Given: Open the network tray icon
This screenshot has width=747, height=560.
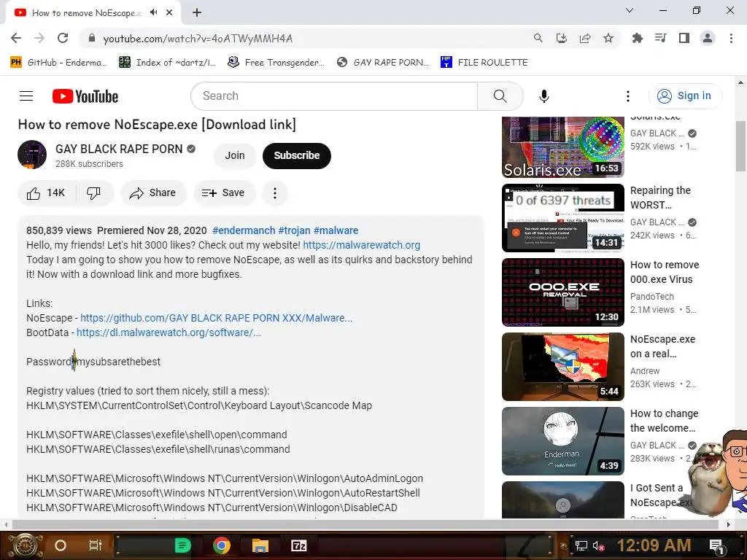Looking at the screenshot, I should pyautogui.click(x=581, y=545).
